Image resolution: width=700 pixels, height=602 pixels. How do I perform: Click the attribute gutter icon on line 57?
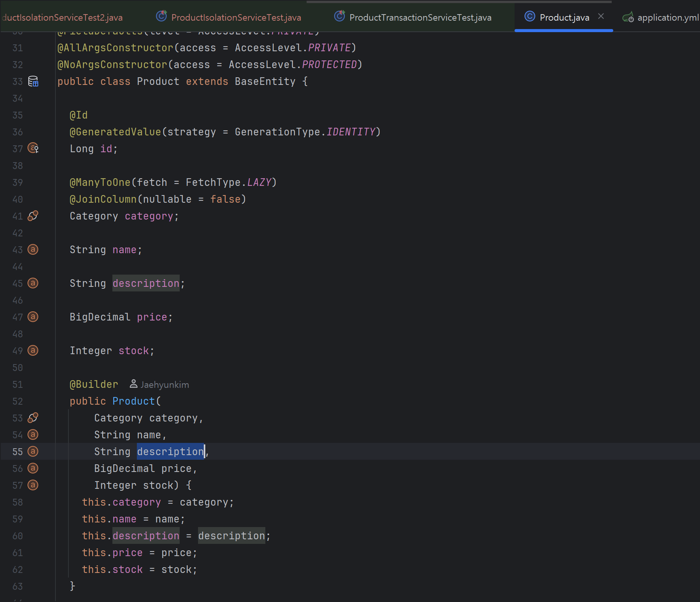pyautogui.click(x=33, y=485)
